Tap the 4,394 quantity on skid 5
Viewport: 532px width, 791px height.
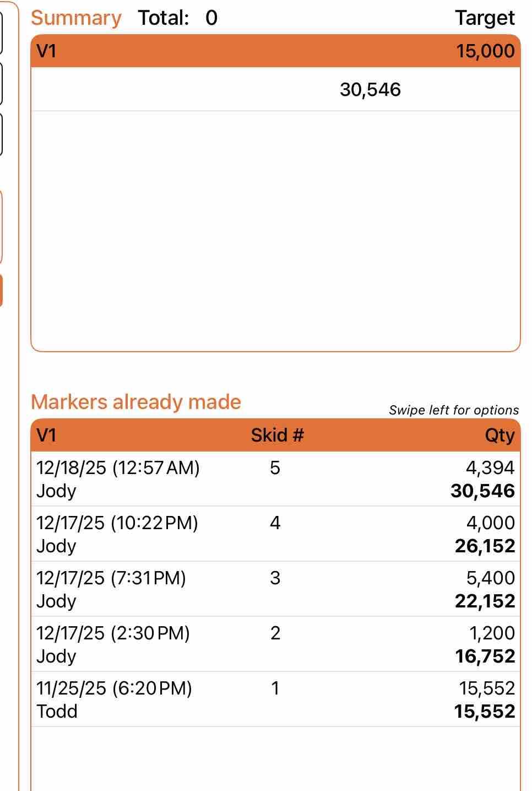(490, 468)
